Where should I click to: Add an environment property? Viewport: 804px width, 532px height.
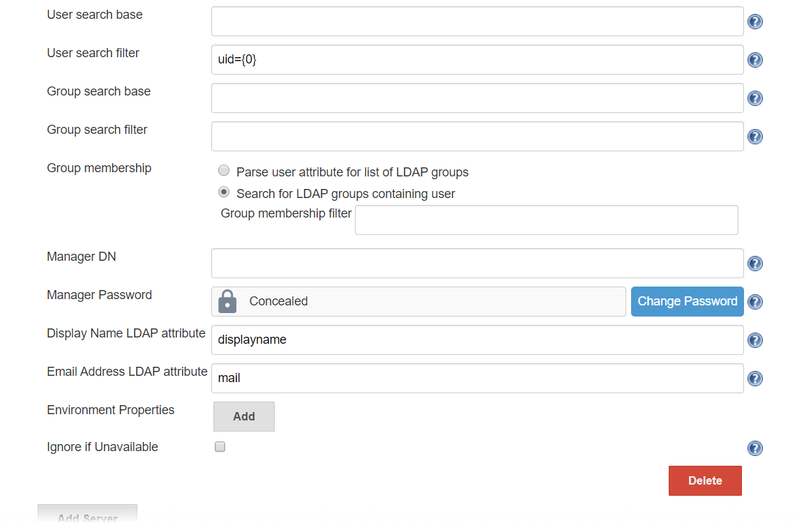pyautogui.click(x=243, y=416)
